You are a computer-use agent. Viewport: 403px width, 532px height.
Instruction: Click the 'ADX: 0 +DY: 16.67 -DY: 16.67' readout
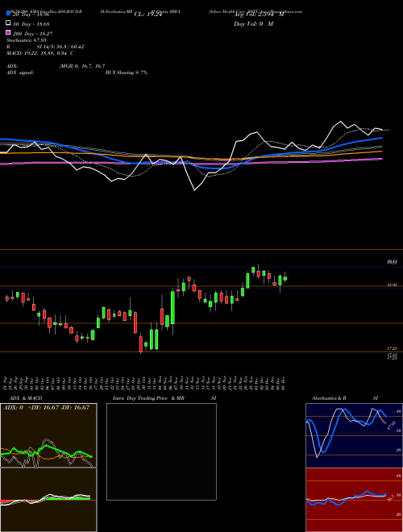click(46, 408)
